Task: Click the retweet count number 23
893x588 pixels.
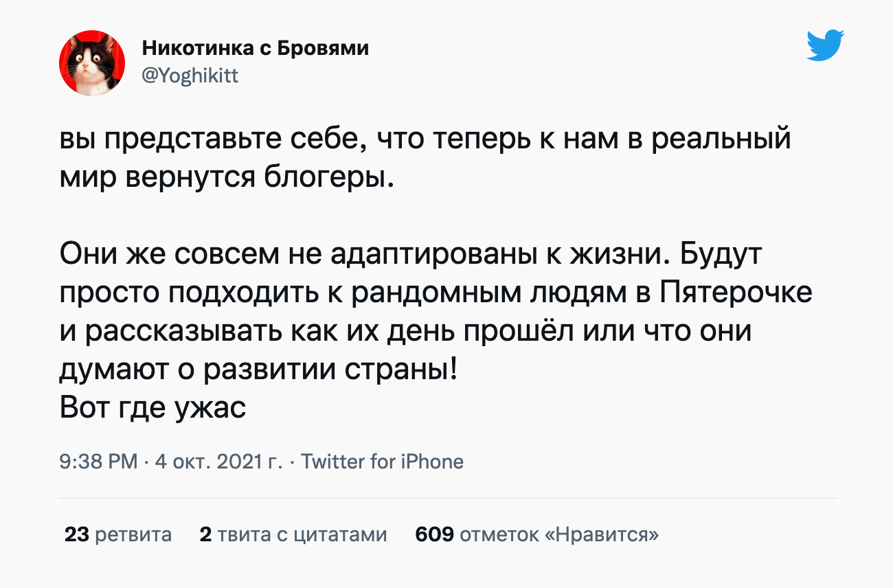Action: [77, 534]
